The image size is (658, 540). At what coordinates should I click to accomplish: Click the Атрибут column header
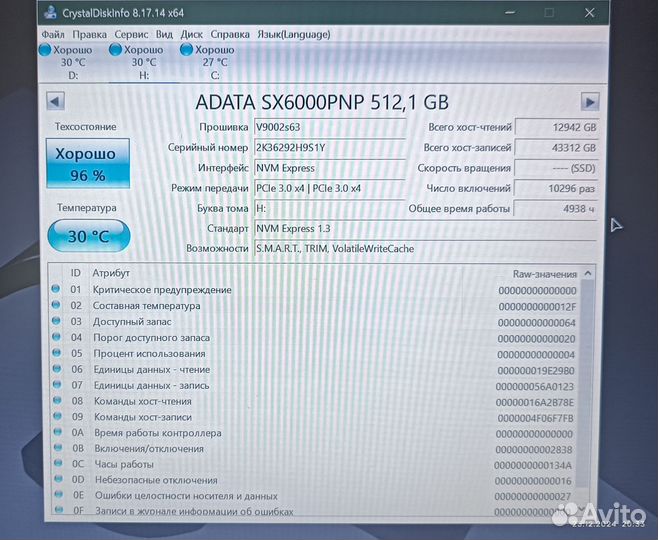click(111, 273)
